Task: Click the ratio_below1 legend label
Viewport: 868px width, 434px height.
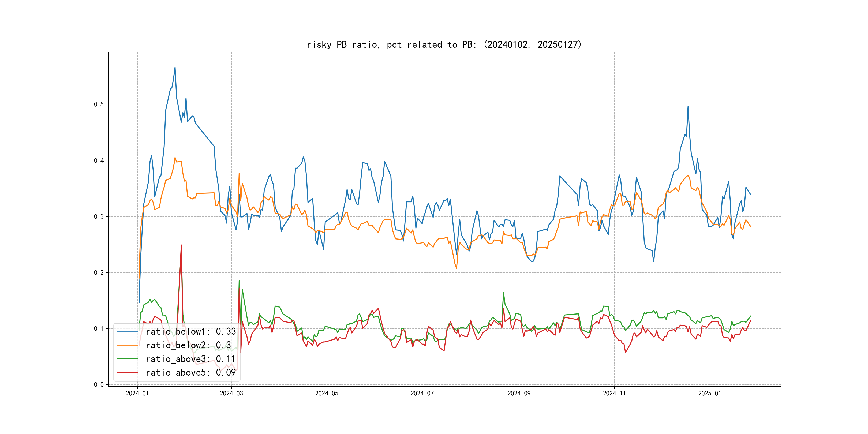Action: [191, 332]
